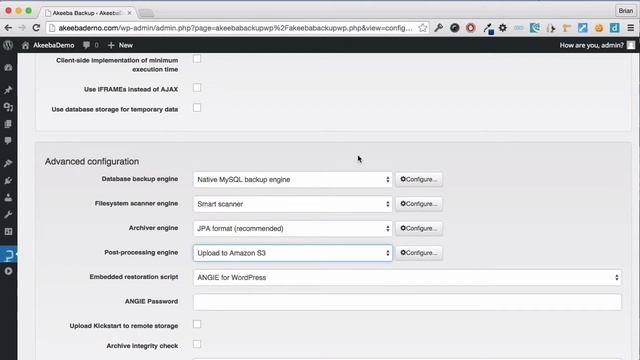Image resolution: width=640 pixels, height=360 pixels.
Task: Open the Chrome hamburger menu
Action: click(x=631, y=28)
